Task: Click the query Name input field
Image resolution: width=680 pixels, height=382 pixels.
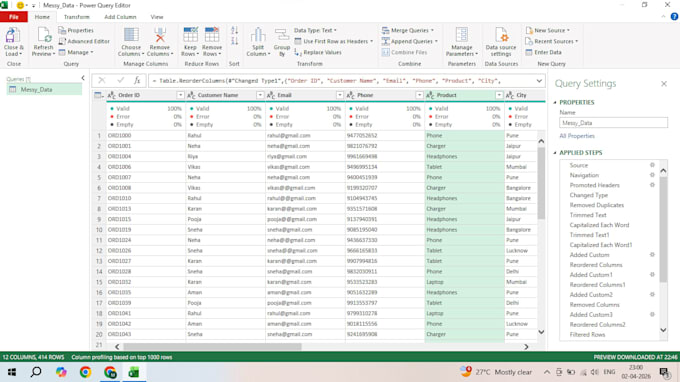Action: (x=613, y=123)
